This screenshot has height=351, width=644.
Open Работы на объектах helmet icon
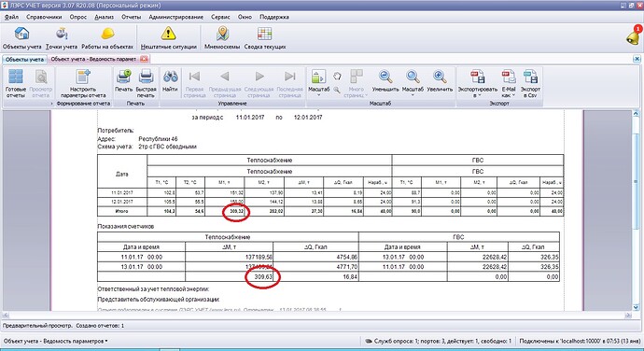(107, 34)
